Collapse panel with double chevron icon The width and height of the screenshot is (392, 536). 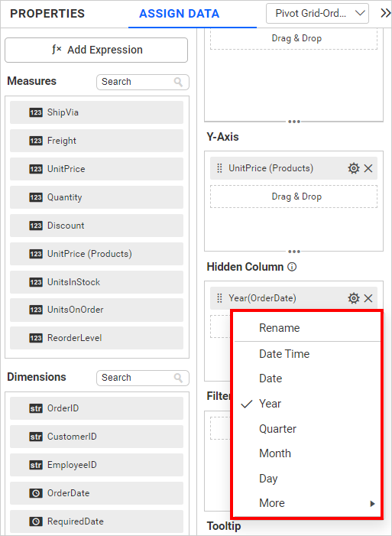(x=386, y=13)
